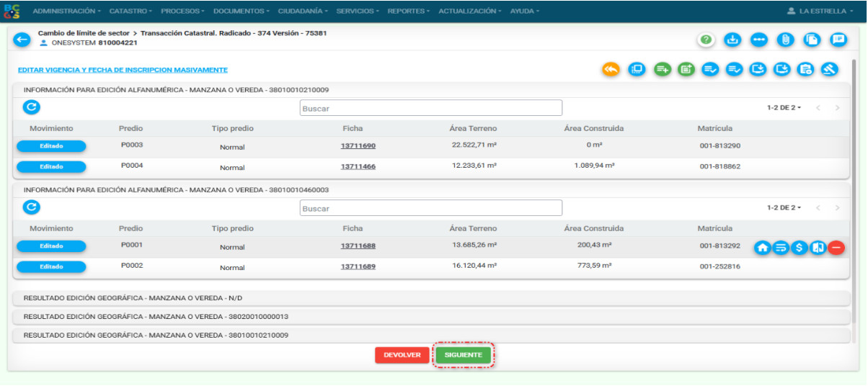Viewport: 868px width, 391px height.
Task: Refresh the 38010010210009 table with reload icon
Action: (31, 107)
